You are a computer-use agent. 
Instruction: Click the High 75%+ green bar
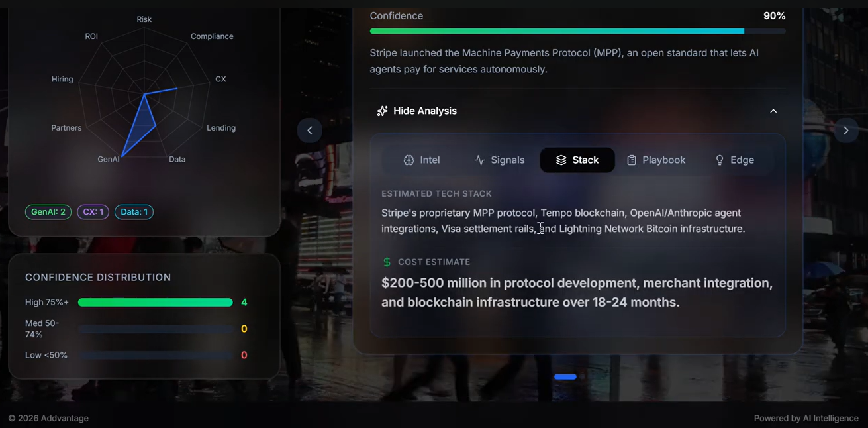pyautogui.click(x=155, y=302)
